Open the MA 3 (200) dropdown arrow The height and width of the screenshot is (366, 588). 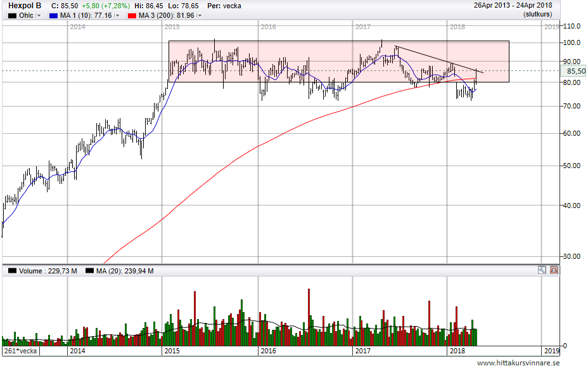[199, 15]
